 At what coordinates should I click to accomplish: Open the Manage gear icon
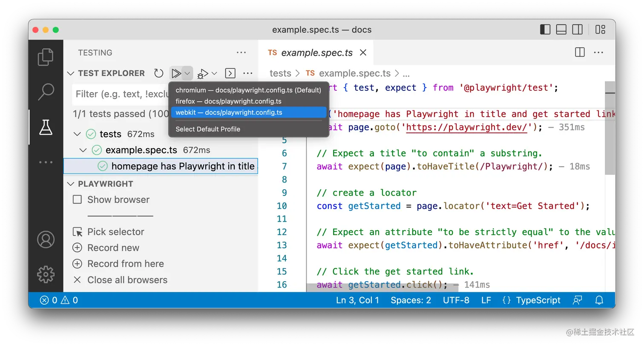[46, 274]
